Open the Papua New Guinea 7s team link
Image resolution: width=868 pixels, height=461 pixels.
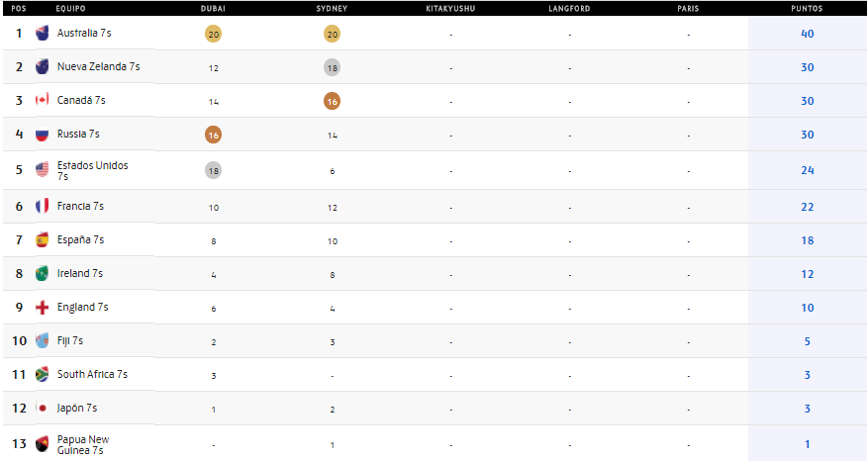(83, 445)
